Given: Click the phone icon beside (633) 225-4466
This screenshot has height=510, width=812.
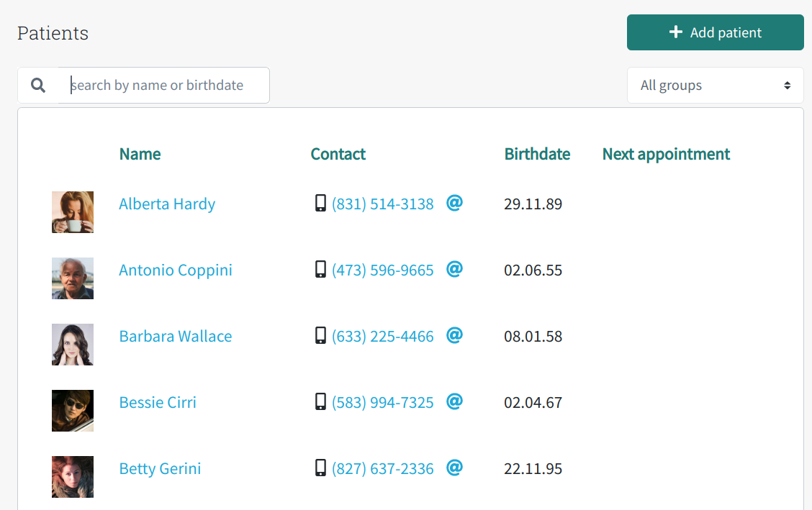Looking at the screenshot, I should (320, 335).
